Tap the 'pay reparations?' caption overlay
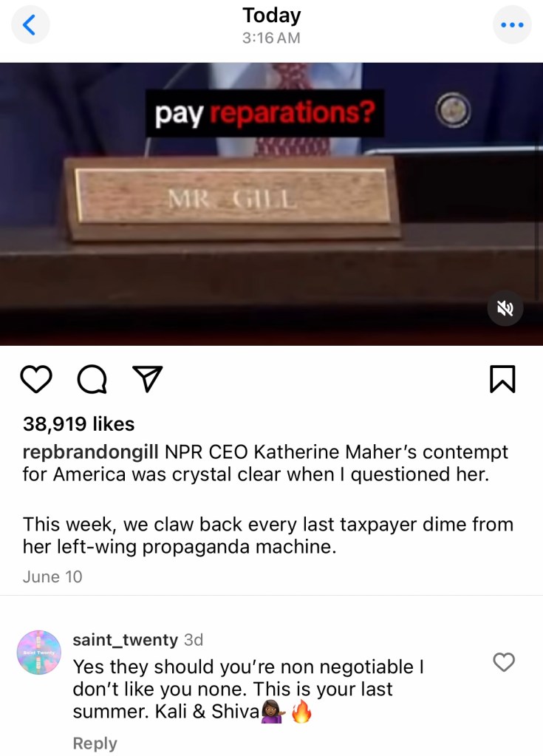The image size is (543, 756). tap(265, 114)
